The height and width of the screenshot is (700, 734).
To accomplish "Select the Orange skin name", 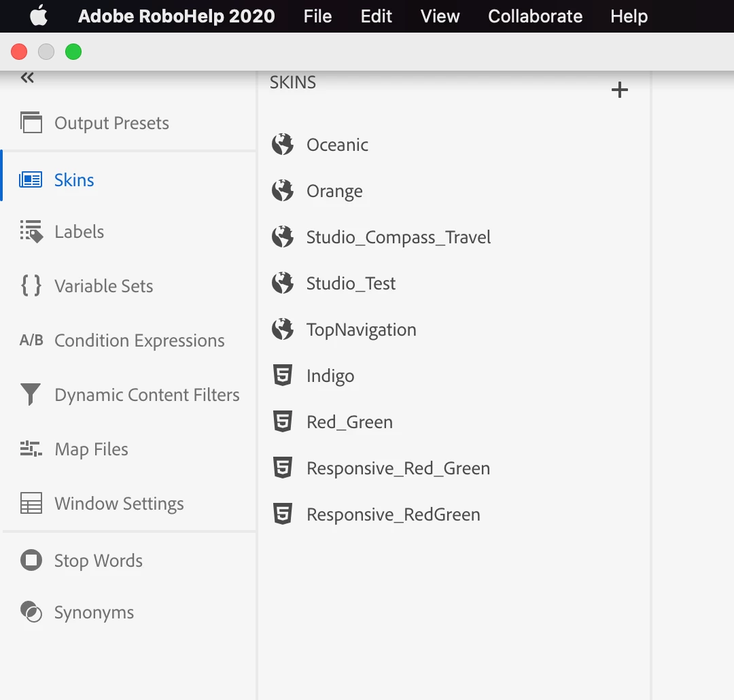I will 334,192.
